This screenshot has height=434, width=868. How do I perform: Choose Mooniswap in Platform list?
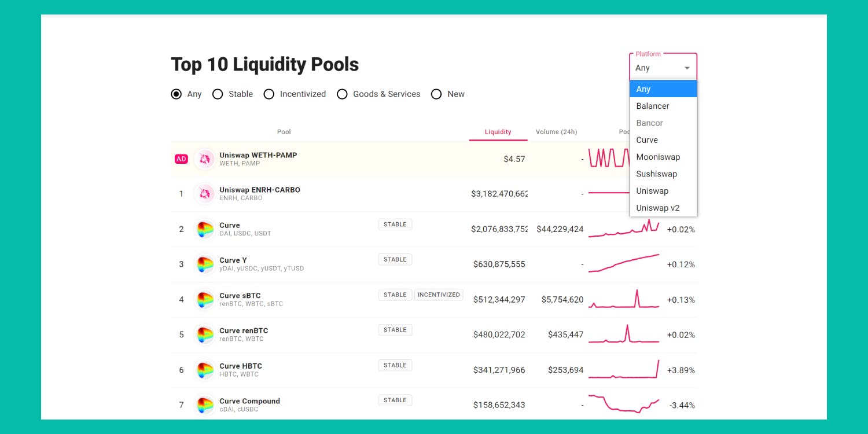663,157
